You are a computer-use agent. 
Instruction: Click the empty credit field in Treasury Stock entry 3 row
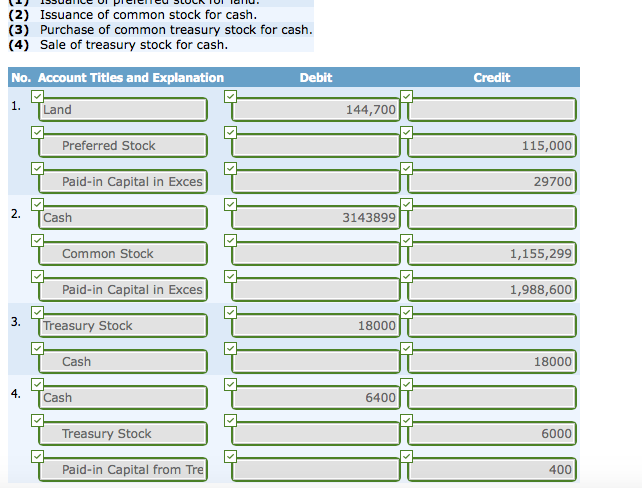[492, 325]
